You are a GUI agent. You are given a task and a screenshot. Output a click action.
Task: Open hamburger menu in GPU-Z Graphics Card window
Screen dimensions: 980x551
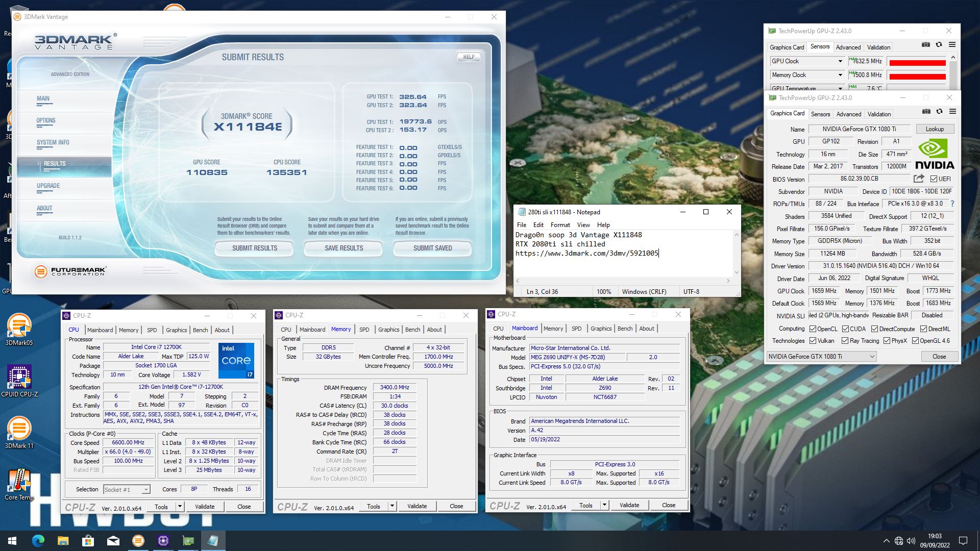pyautogui.click(x=952, y=111)
